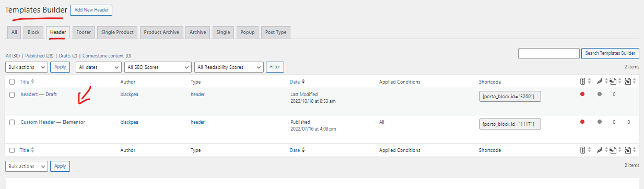Image resolution: width=644 pixels, height=189 pixels.
Task: Click sort arrow next to top Date column
Action: (x=303, y=82)
